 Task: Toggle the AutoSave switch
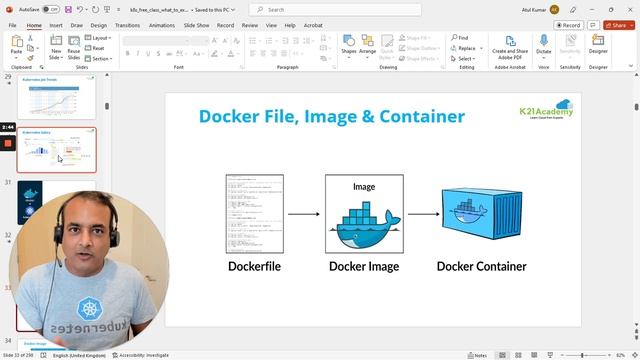coord(51,9)
